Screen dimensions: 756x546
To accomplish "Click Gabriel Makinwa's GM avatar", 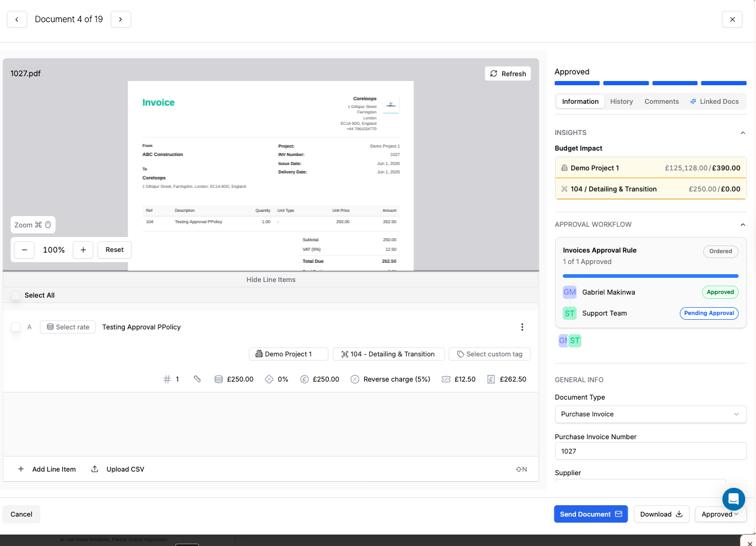I will click(569, 292).
